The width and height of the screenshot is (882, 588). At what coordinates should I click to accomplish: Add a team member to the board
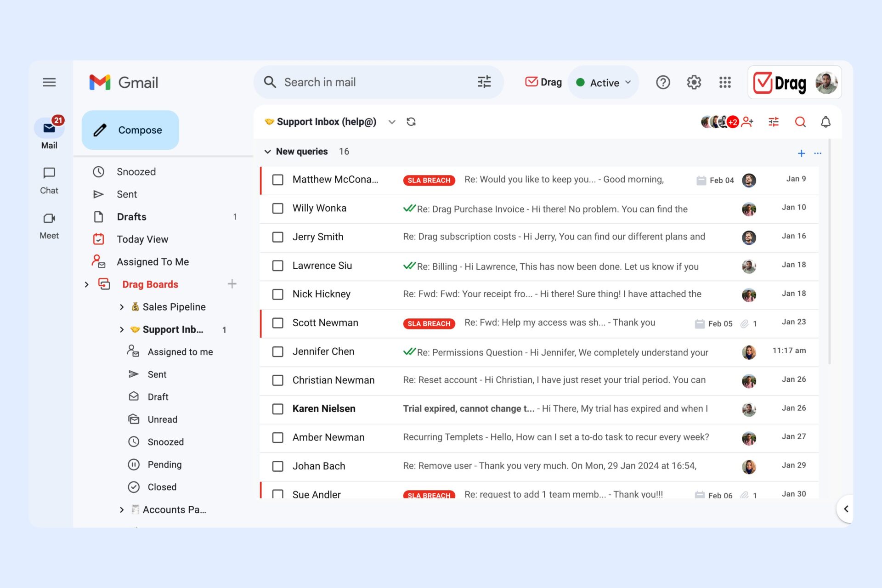click(x=748, y=122)
